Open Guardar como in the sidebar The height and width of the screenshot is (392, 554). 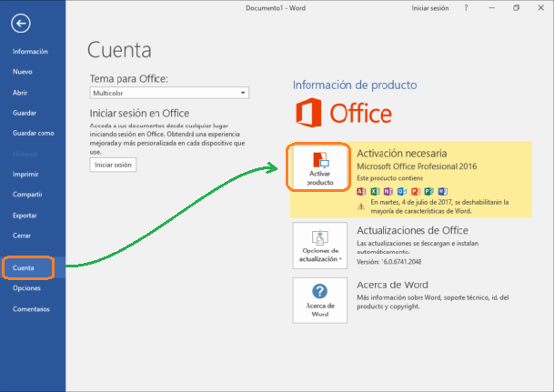click(x=34, y=133)
